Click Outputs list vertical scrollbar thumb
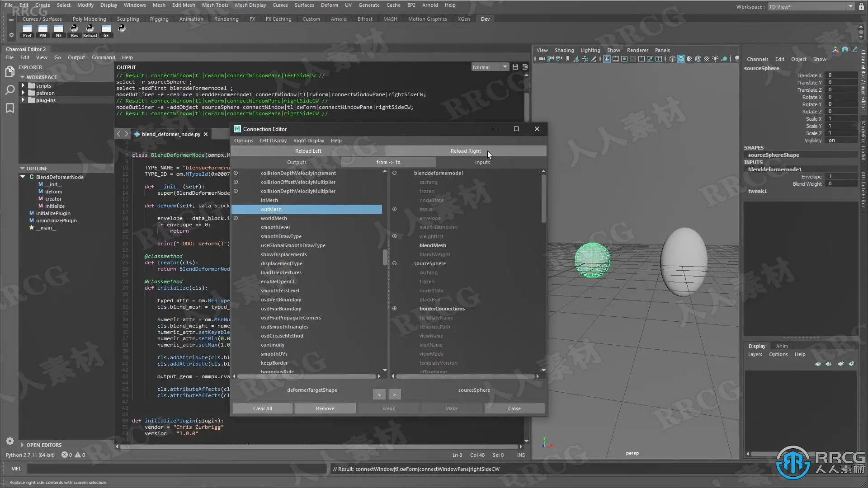This screenshot has height=488, width=868. pos(385,258)
